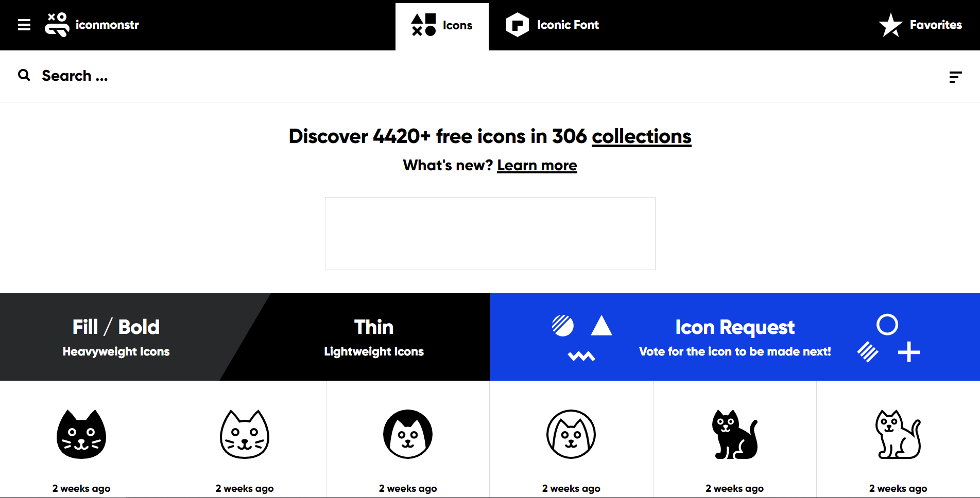This screenshot has width=980, height=498.
Task: Switch to the Iconic Font tab
Action: click(553, 25)
